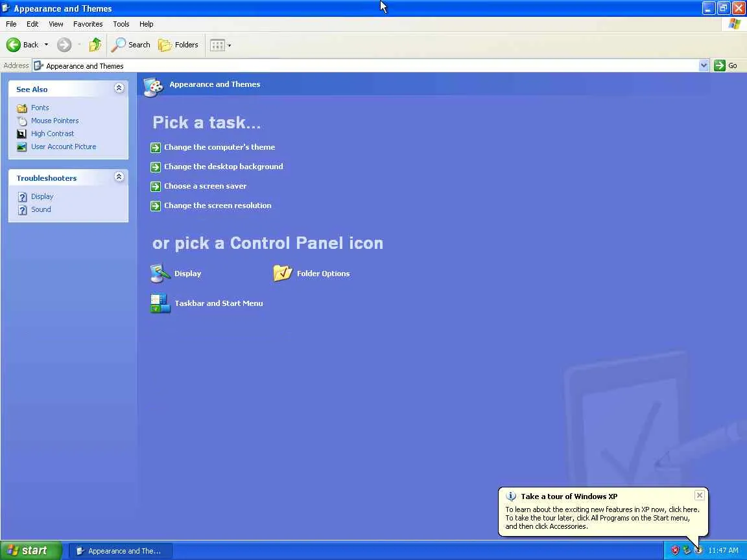Click the Windows XP tour balloon text
This screenshot has width=747, height=560.
pos(602,518)
